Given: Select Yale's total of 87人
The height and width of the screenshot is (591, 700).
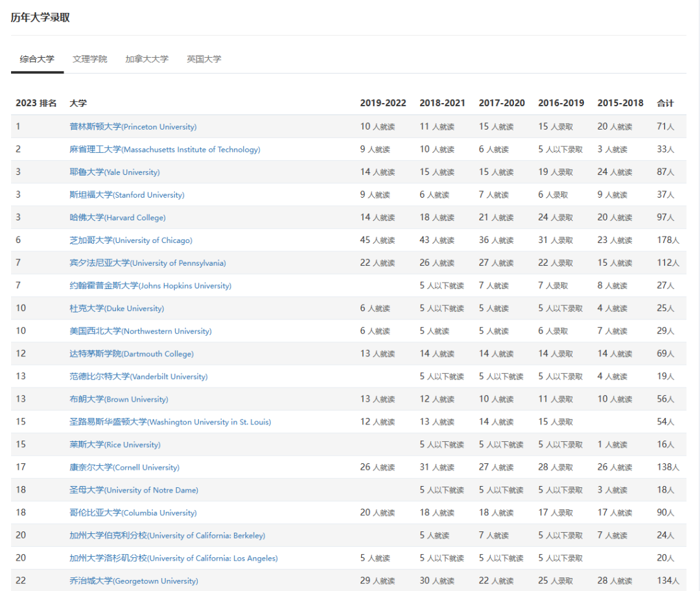Looking at the screenshot, I should click(x=666, y=172).
